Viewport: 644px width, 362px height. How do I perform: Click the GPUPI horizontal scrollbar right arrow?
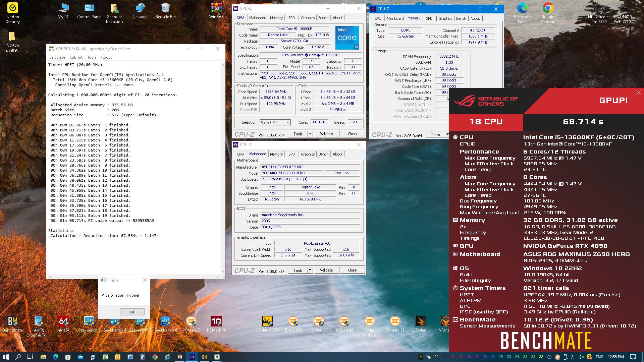[218, 277]
